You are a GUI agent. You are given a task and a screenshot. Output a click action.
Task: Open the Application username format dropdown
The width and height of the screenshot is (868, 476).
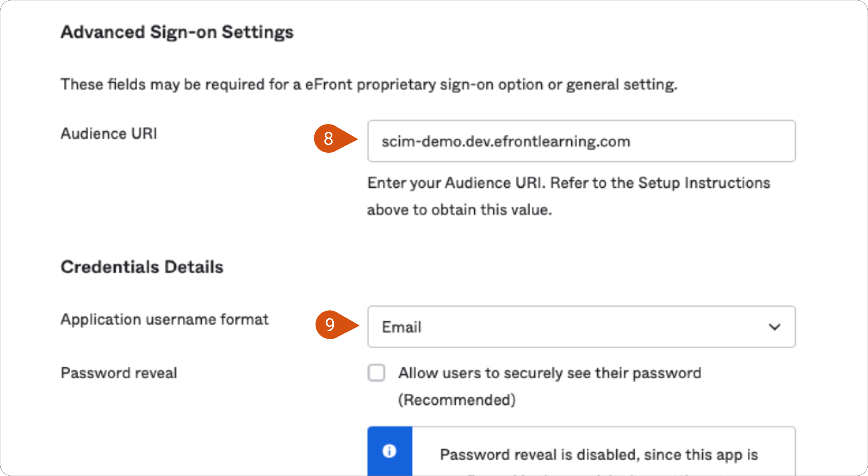click(581, 327)
